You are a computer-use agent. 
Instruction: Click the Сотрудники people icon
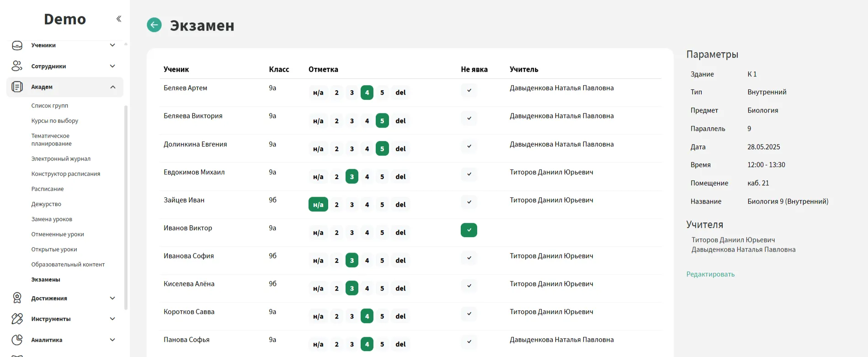pos(17,66)
